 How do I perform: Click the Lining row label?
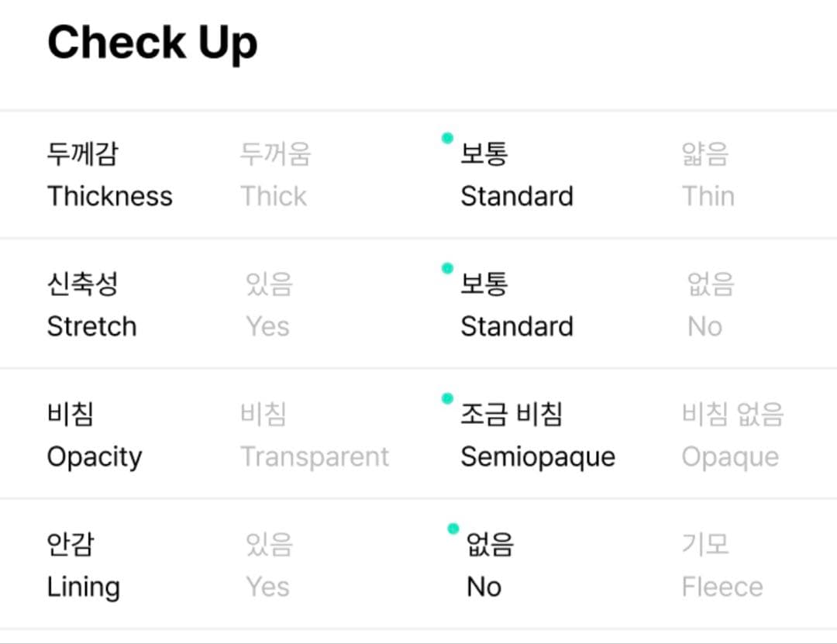point(83,566)
